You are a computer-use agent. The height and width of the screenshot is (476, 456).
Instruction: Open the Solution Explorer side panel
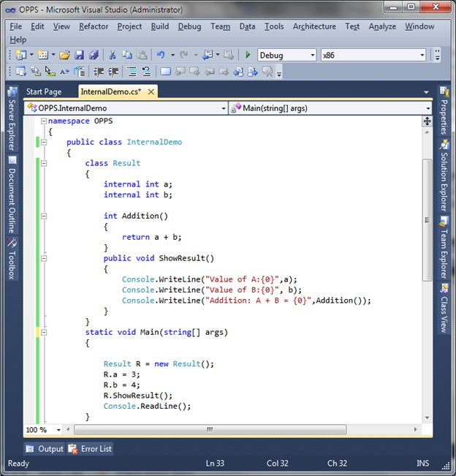pos(444,175)
